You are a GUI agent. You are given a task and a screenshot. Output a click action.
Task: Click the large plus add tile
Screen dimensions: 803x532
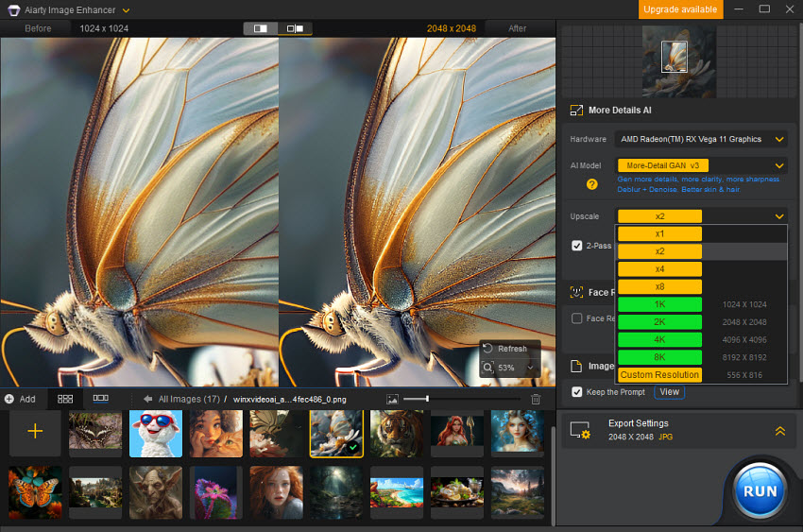pyautogui.click(x=35, y=432)
